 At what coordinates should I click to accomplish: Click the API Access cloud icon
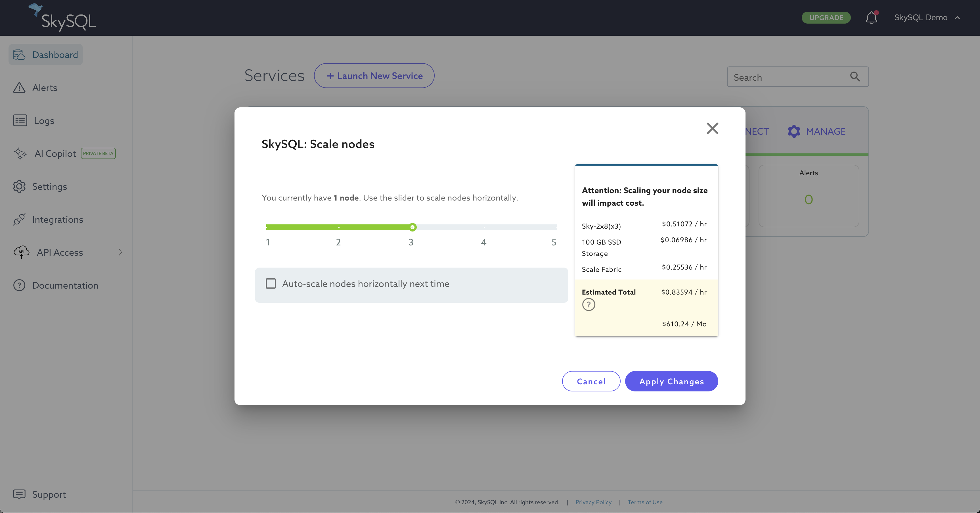click(21, 252)
